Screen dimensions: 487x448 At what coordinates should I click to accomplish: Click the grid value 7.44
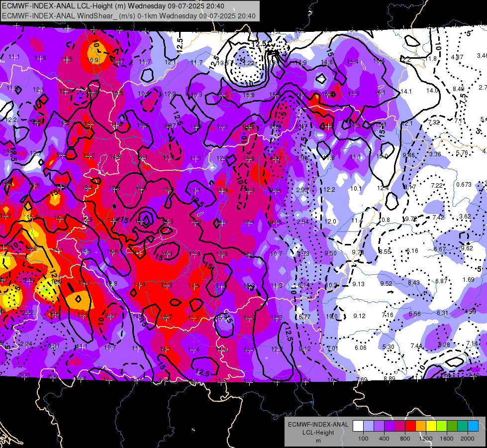point(416,345)
